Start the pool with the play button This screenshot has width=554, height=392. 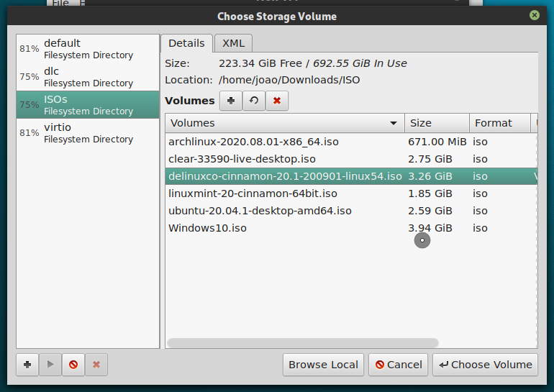[x=50, y=365]
